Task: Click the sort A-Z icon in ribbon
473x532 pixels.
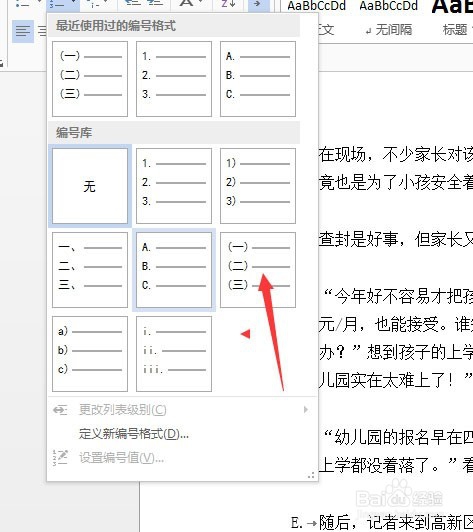Action: click(228, 4)
